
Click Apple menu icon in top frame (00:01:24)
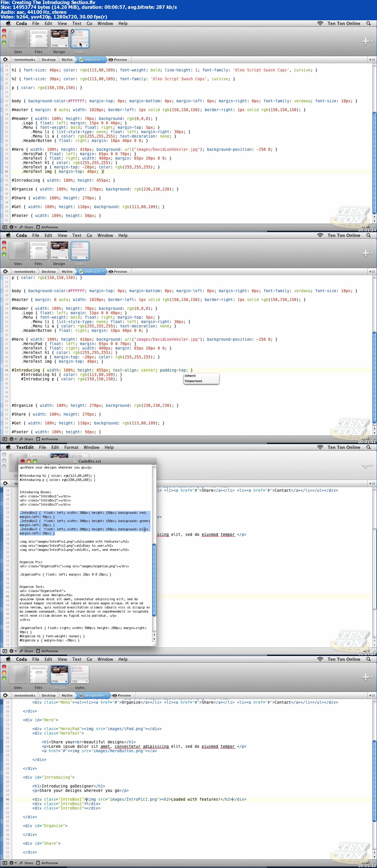coord(9,23)
